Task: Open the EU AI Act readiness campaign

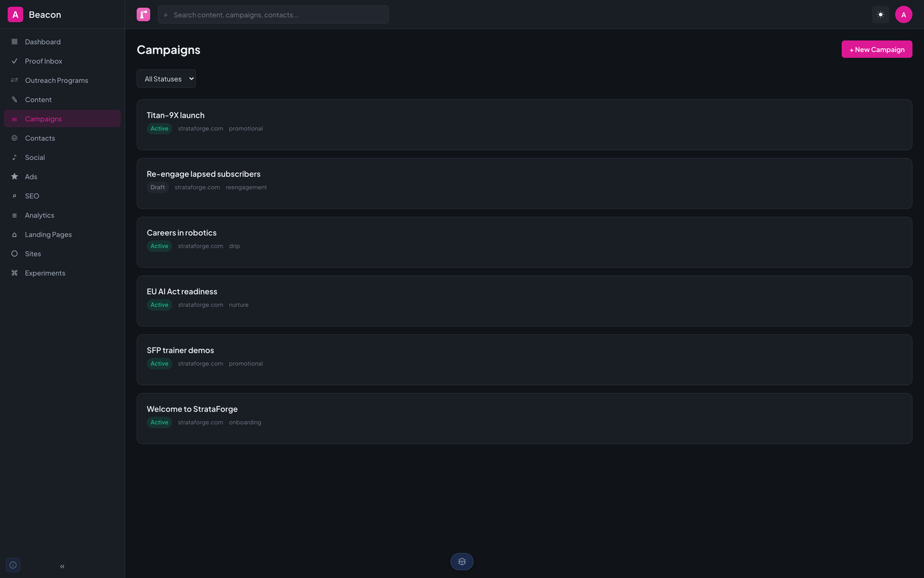Action: tap(524, 301)
